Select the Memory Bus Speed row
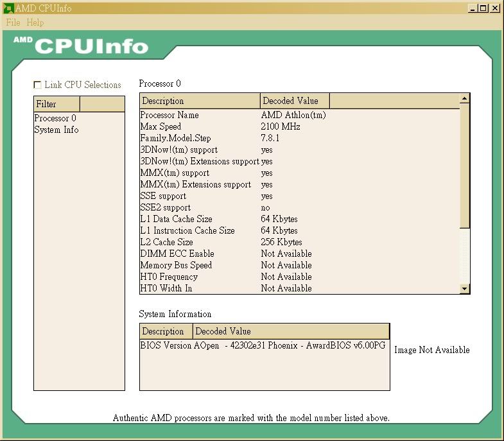The height and width of the screenshot is (441, 504). pyautogui.click(x=300, y=266)
